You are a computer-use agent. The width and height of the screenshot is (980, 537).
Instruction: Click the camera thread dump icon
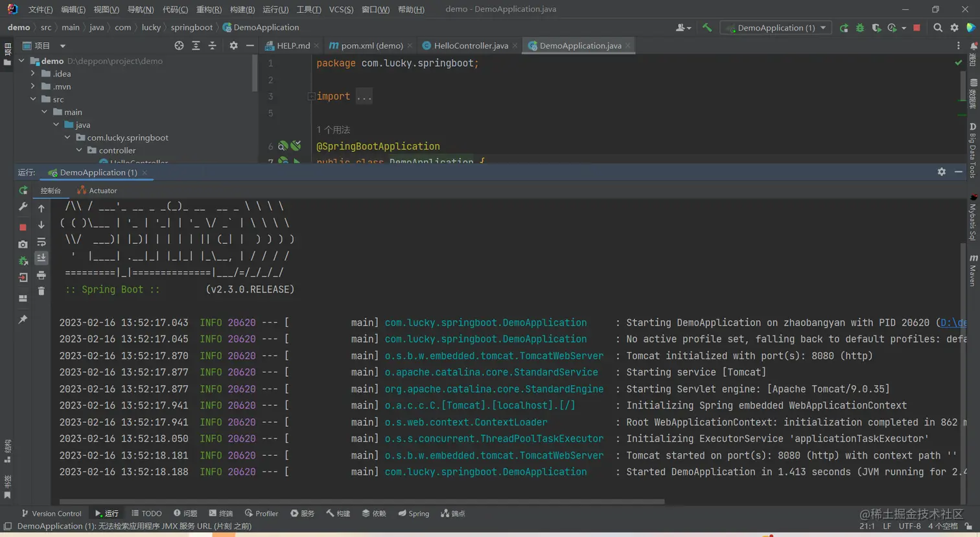(23, 245)
